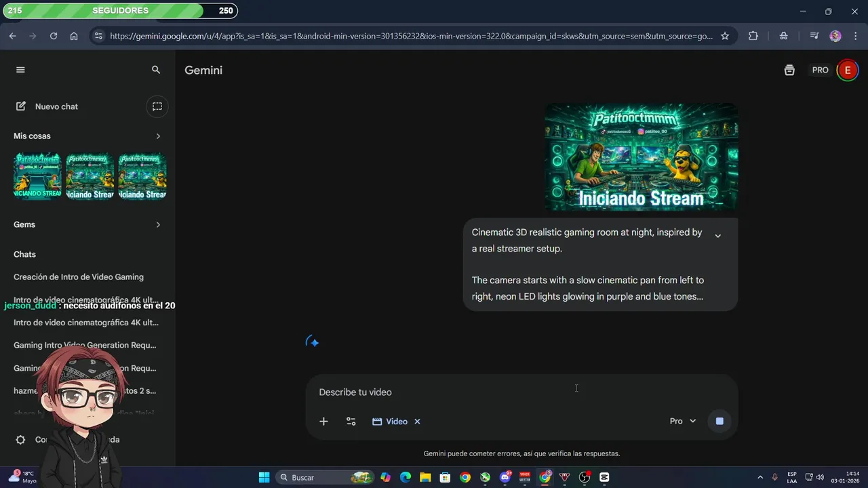Open Microsoft Edge from the taskbar
This screenshot has width=868, height=488.
406,477
